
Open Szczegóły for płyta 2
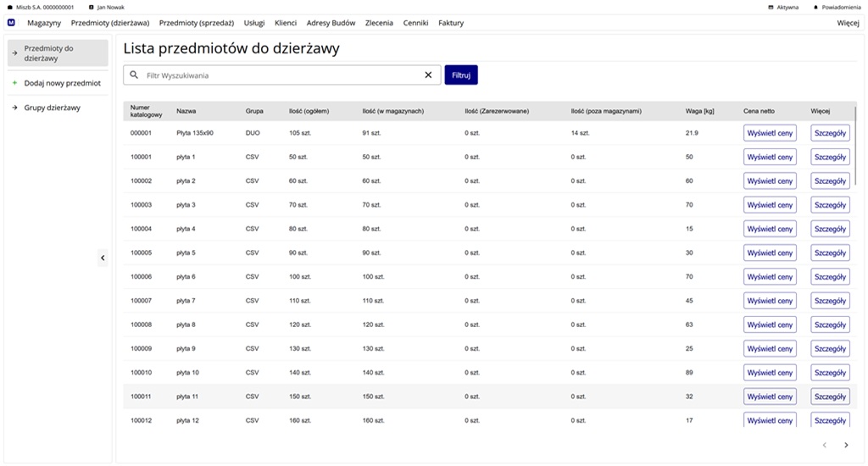click(831, 181)
